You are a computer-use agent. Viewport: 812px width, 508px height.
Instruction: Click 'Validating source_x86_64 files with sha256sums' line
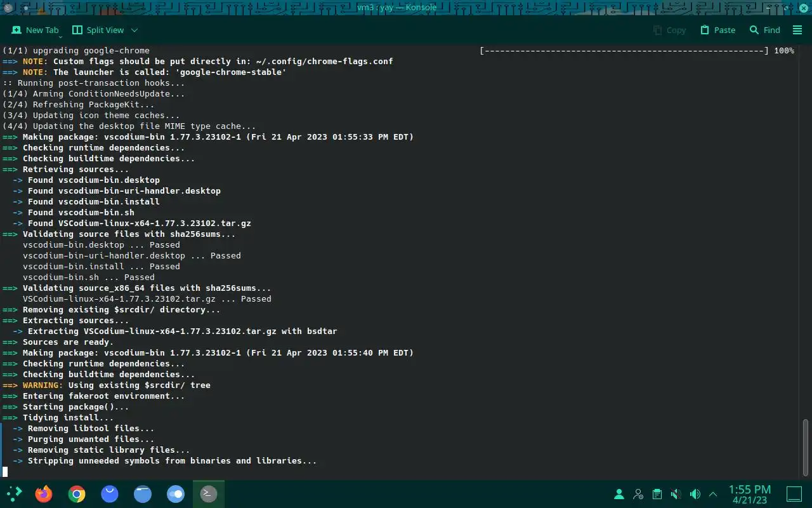pyautogui.click(x=137, y=288)
